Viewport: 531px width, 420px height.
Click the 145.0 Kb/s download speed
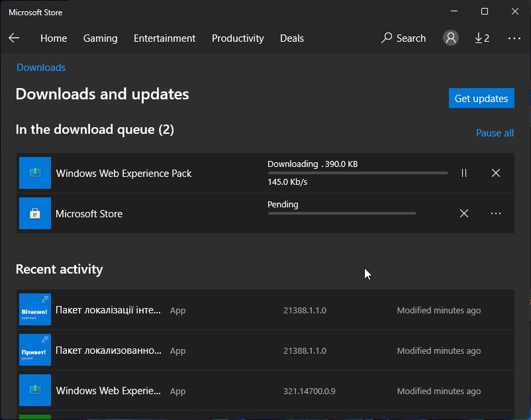coord(287,182)
